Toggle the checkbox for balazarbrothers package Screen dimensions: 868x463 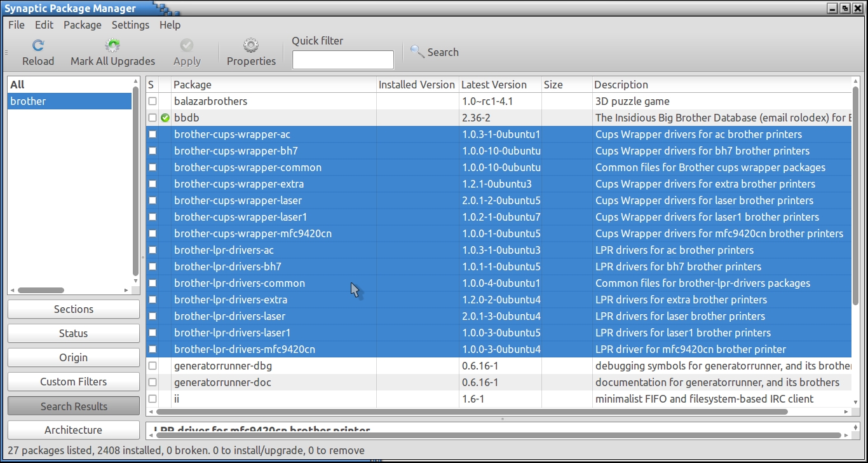click(x=153, y=101)
